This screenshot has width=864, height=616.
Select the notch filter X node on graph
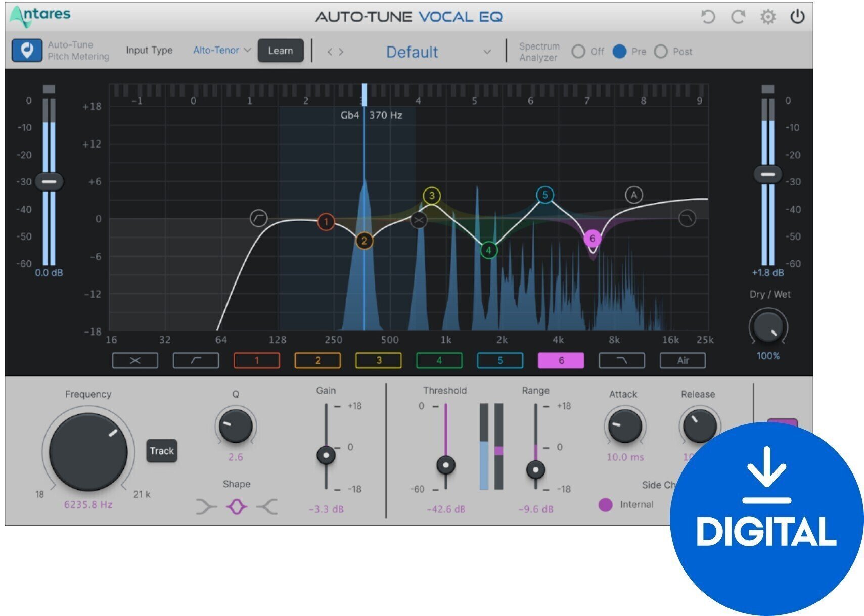coord(419,220)
